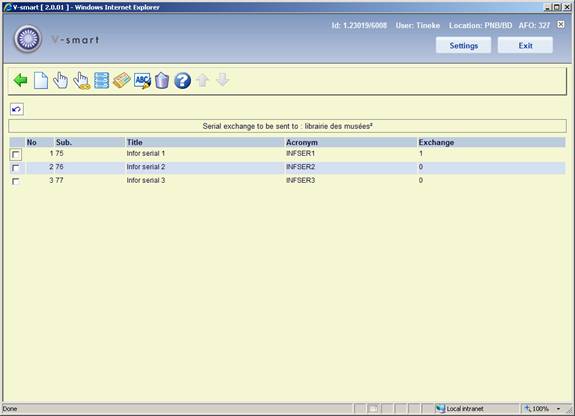This screenshot has height=416, width=575.
Task: Click the stacked list view icon
Action: pos(102,80)
